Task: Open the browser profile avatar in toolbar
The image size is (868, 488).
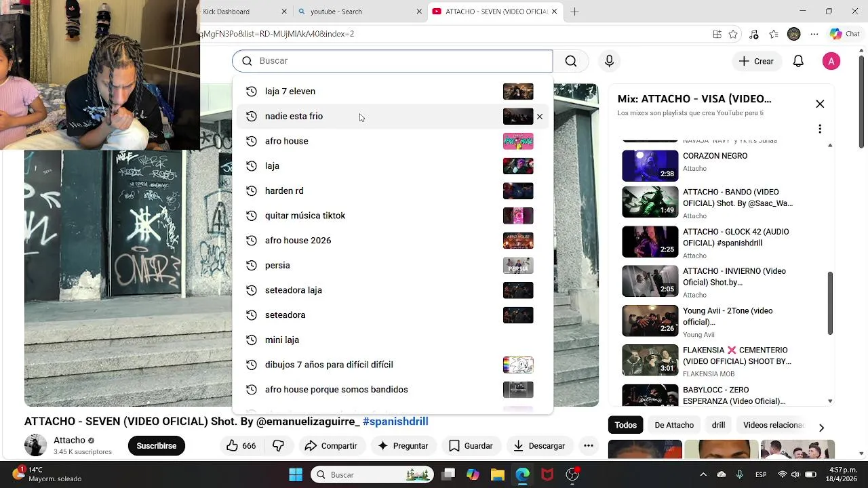Action: pos(794,34)
